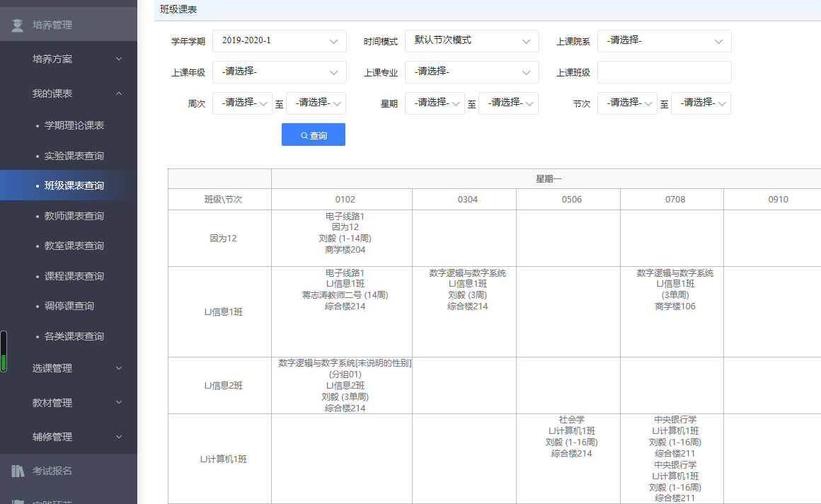Go to 教师课表查询 page
Viewport: 821px width, 504px height.
[74, 216]
